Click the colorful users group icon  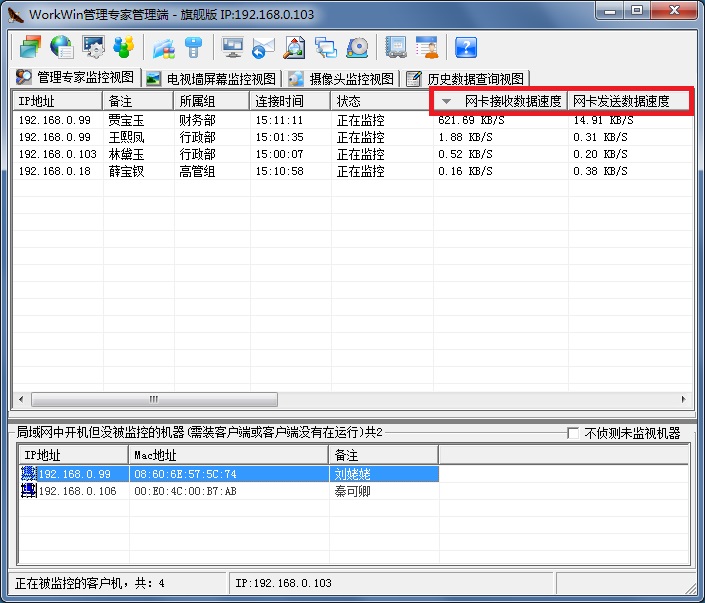124,47
